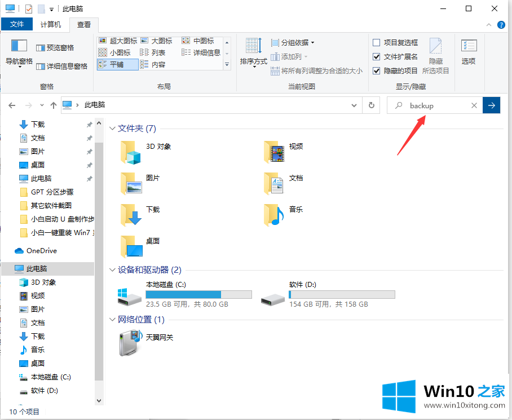Select 本地磁盘 (C:) drive
The height and width of the screenshot is (420, 512).
click(x=185, y=295)
